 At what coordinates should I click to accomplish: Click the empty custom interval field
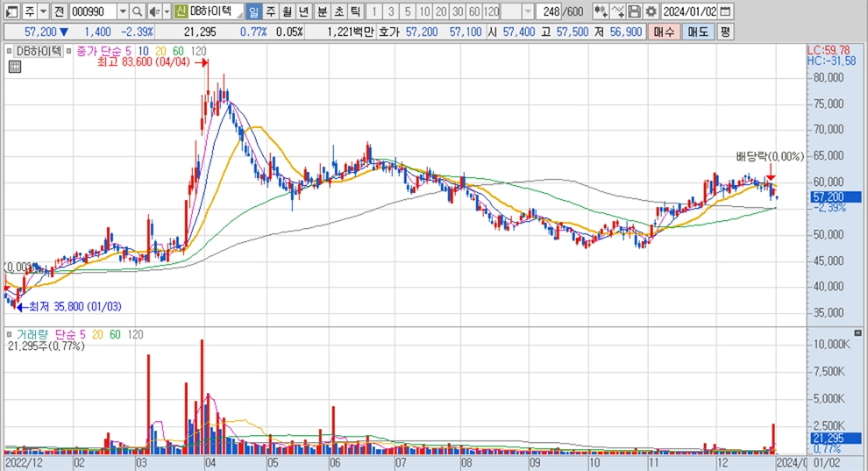[511, 11]
